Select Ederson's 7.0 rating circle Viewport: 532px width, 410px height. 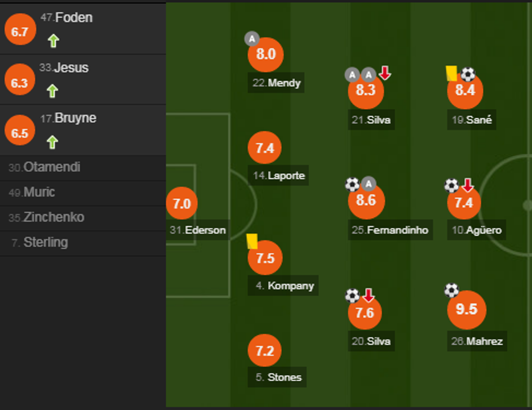pos(182,204)
